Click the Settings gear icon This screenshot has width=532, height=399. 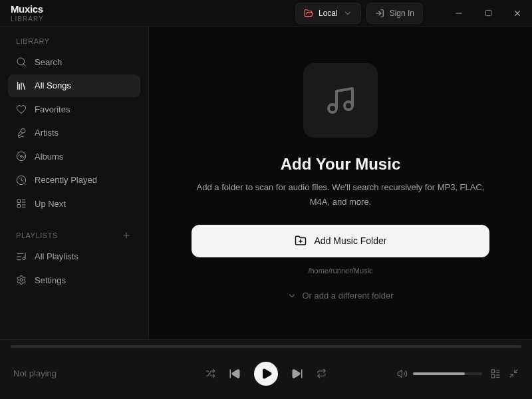[x=21, y=280]
